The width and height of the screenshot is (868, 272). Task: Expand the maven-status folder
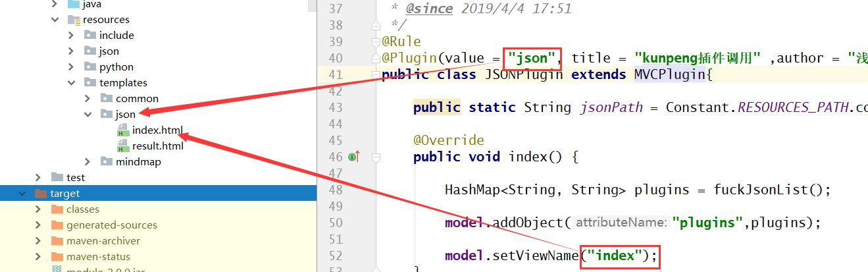point(39,257)
